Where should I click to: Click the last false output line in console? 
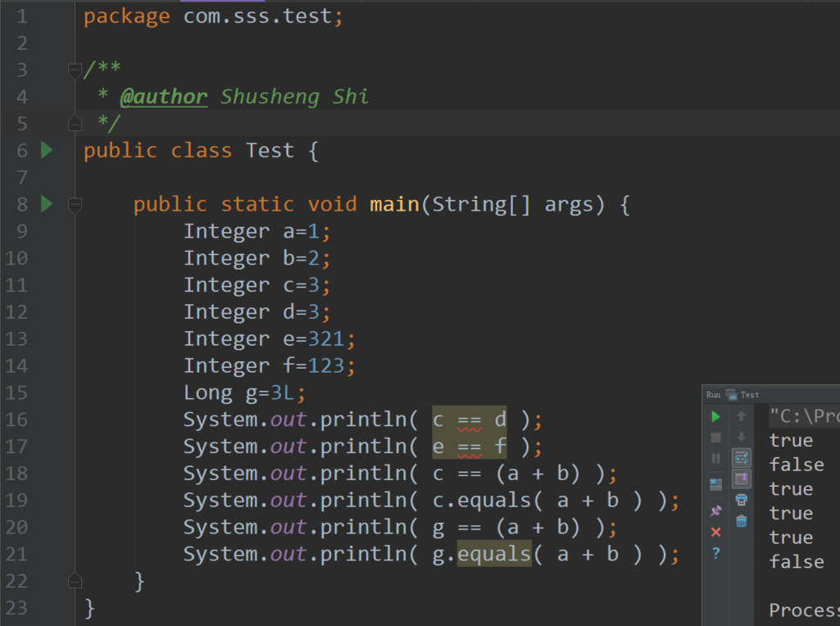point(797,562)
